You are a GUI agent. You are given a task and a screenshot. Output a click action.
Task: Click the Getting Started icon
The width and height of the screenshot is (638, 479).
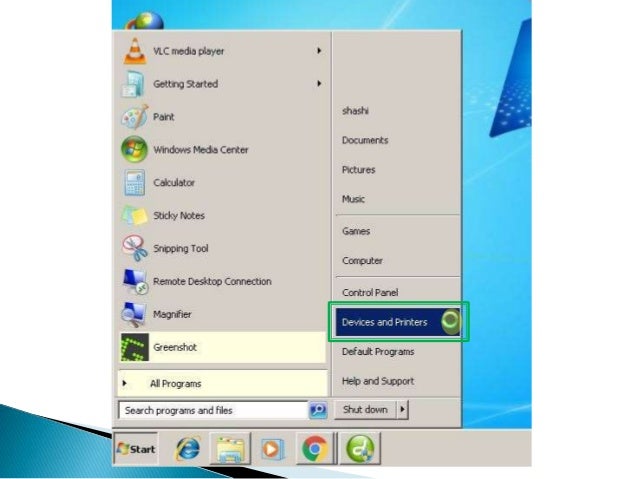coord(133,84)
